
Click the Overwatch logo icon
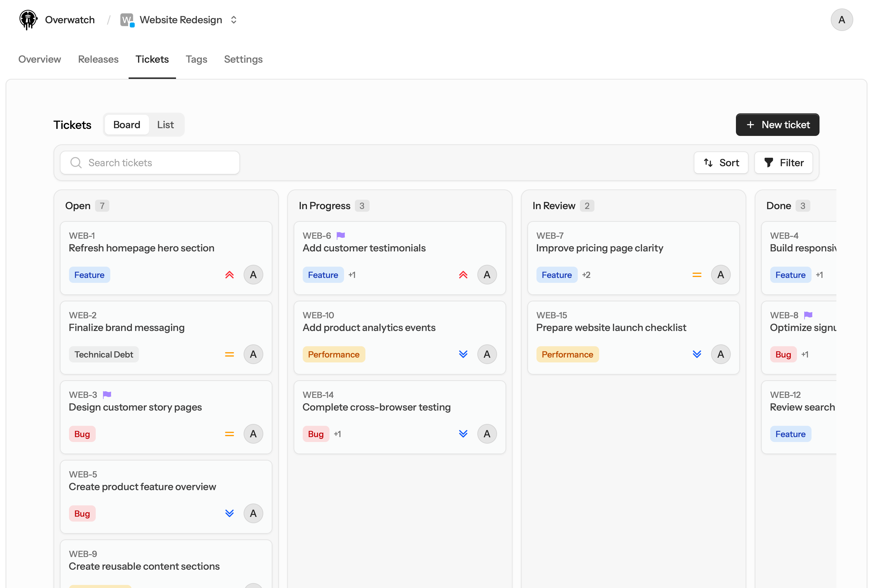point(28,20)
